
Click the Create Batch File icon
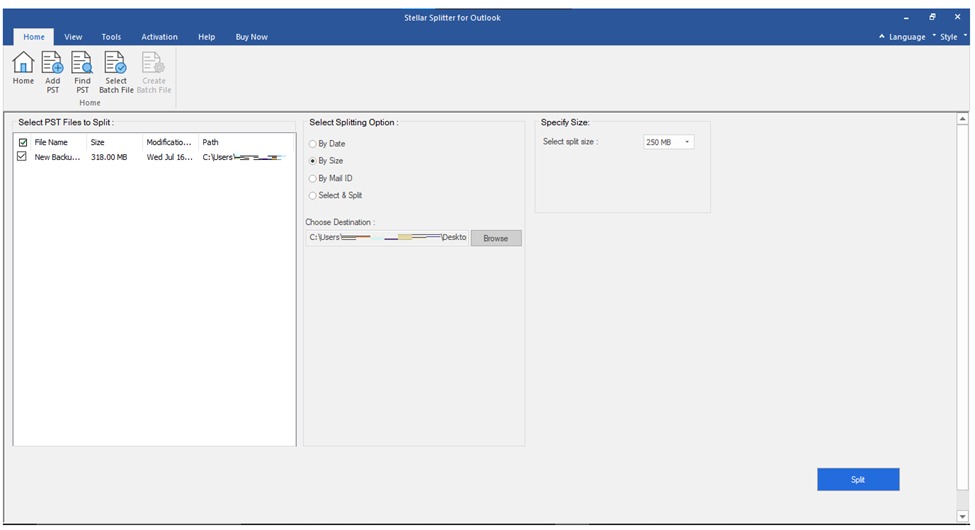pyautogui.click(x=154, y=72)
